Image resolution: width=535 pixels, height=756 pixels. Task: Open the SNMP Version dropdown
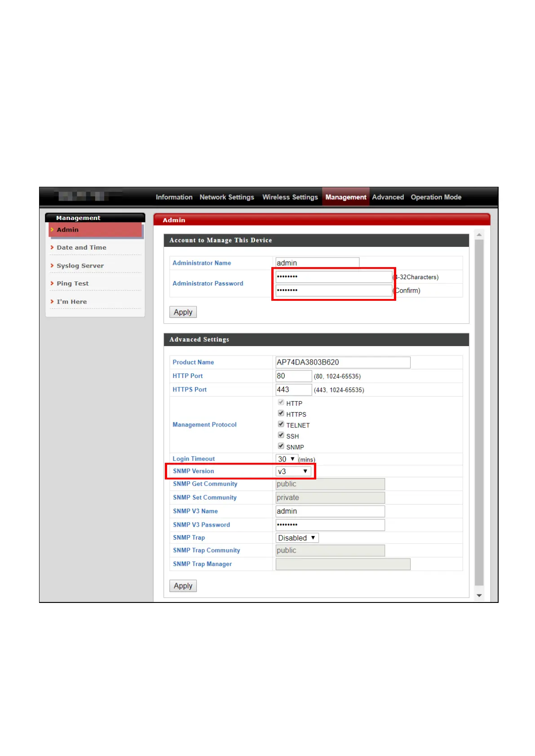[x=293, y=471]
